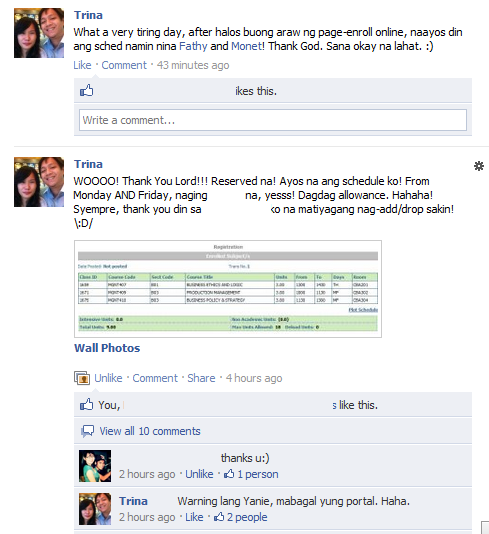Click the speech bubble icon beside View all comments
Image resolution: width=489 pixels, height=534 pixels.
point(88,431)
